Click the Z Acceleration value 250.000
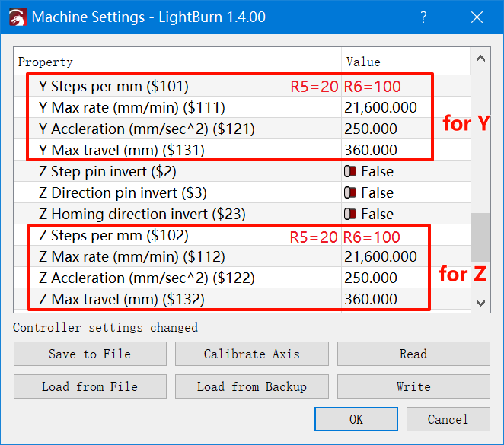The image size is (504, 445). tap(371, 278)
